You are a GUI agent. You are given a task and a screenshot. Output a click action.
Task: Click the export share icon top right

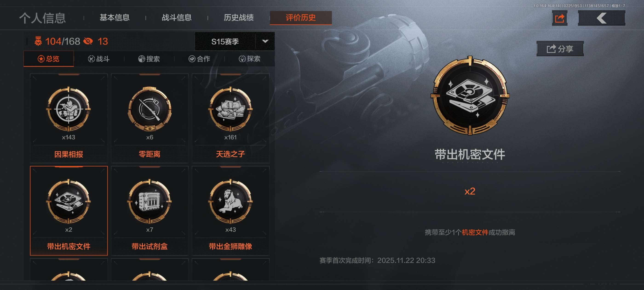pyautogui.click(x=560, y=18)
